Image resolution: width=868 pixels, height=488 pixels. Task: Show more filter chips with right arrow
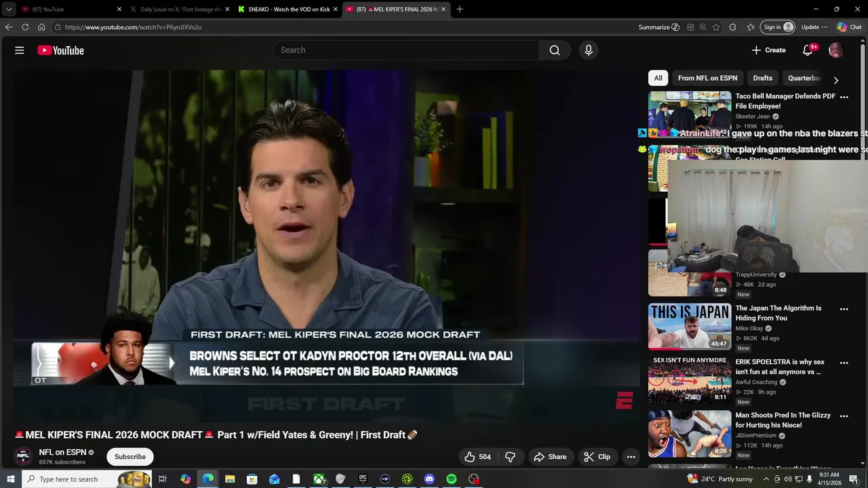point(835,80)
